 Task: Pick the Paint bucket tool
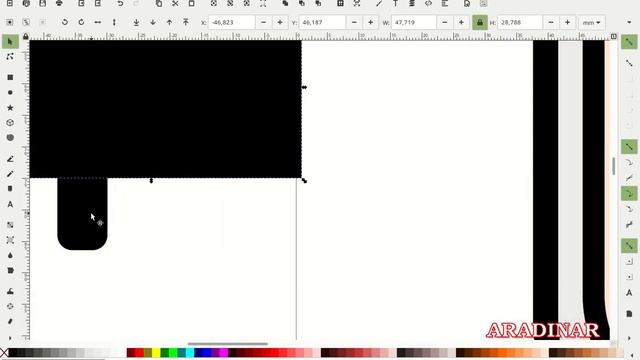coord(10,270)
